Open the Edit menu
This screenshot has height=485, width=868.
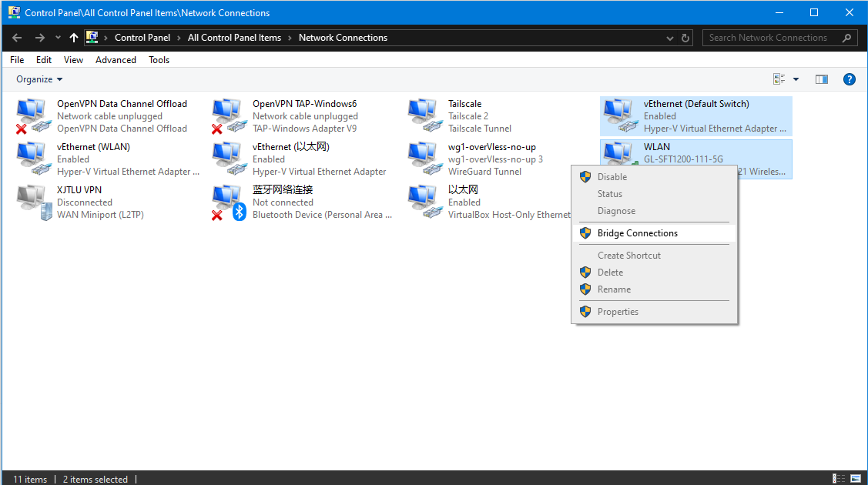point(44,60)
